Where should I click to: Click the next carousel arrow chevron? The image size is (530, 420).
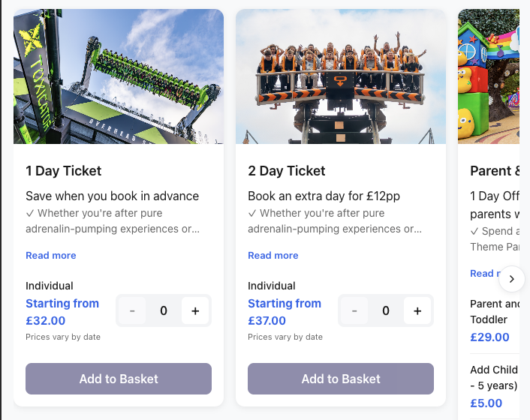[x=511, y=279]
